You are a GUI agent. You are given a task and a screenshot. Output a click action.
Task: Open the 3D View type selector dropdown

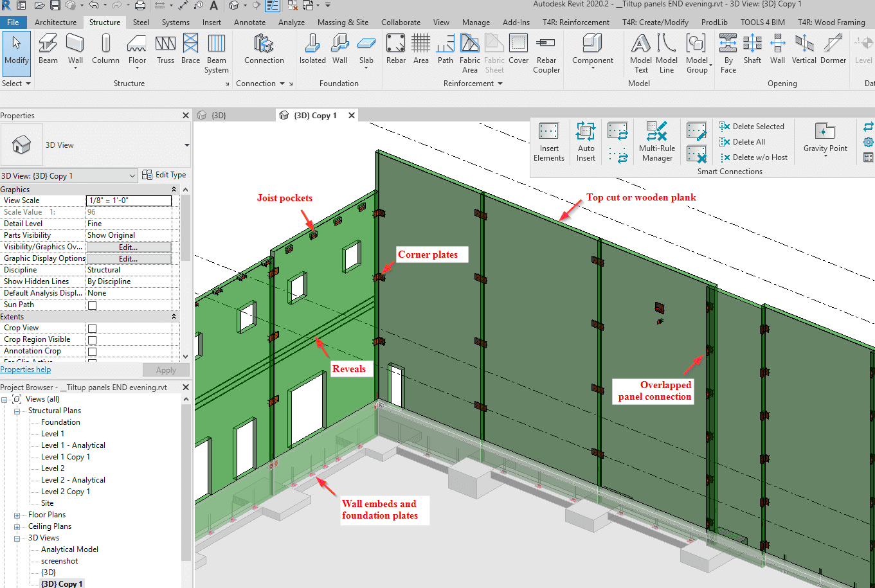tap(186, 145)
